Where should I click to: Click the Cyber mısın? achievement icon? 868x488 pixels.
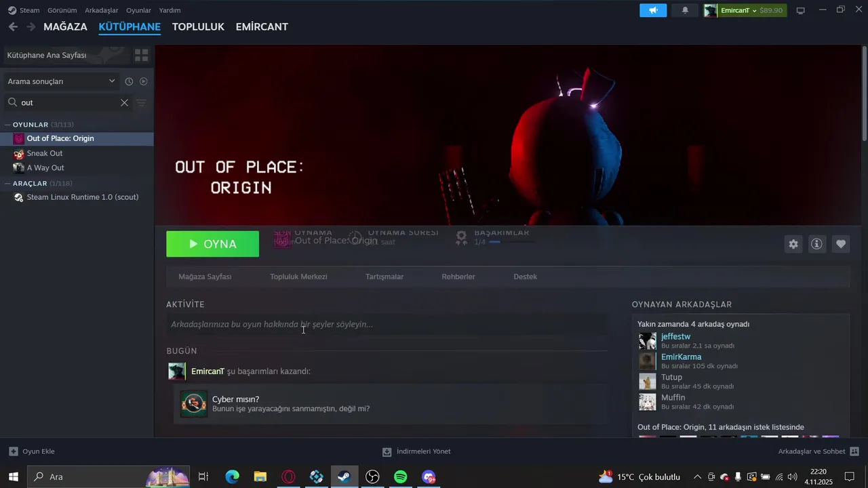point(194,404)
